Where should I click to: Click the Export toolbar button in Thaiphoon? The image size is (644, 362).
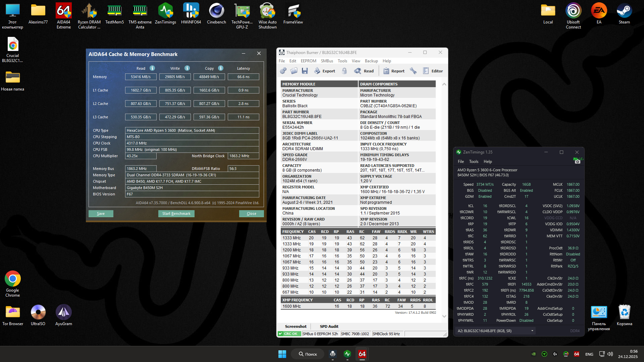click(325, 71)
